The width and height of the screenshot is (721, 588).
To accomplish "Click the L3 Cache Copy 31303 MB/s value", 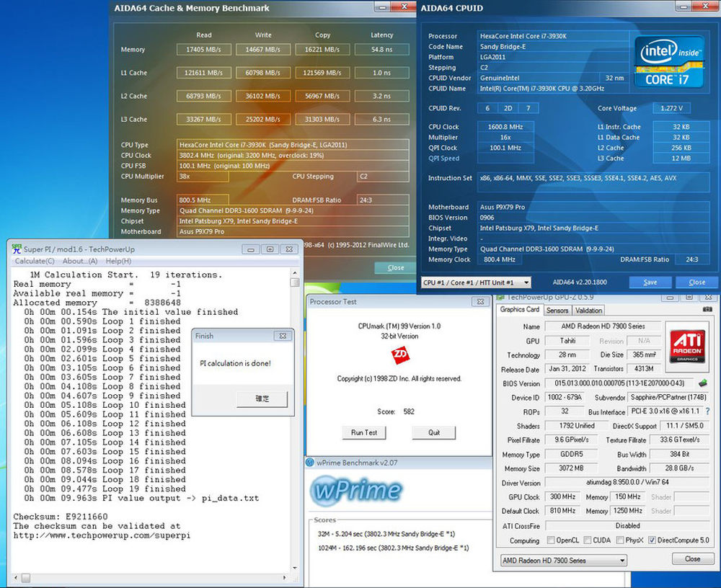I will 322,119.
